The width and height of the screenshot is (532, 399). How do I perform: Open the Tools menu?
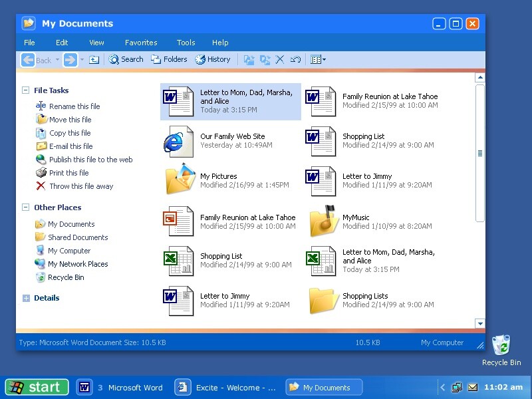tap(186, 43)
